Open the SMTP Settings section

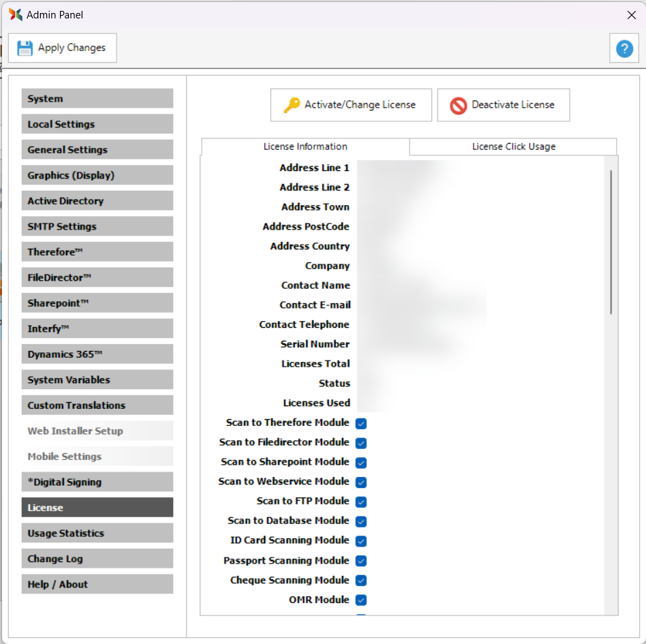click(x=97, y=226)
